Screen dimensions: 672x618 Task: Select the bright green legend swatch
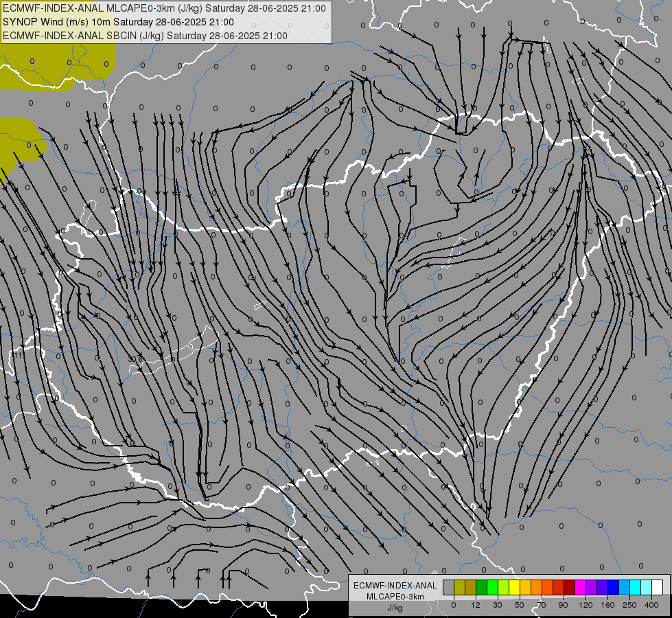(x=493, y=587)
